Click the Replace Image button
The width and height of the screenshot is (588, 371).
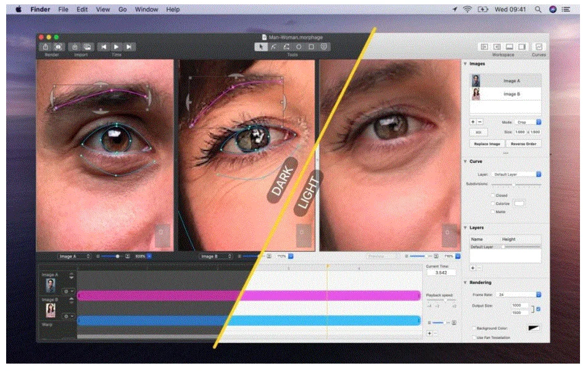pyautogui.click(x=487, y=144)
